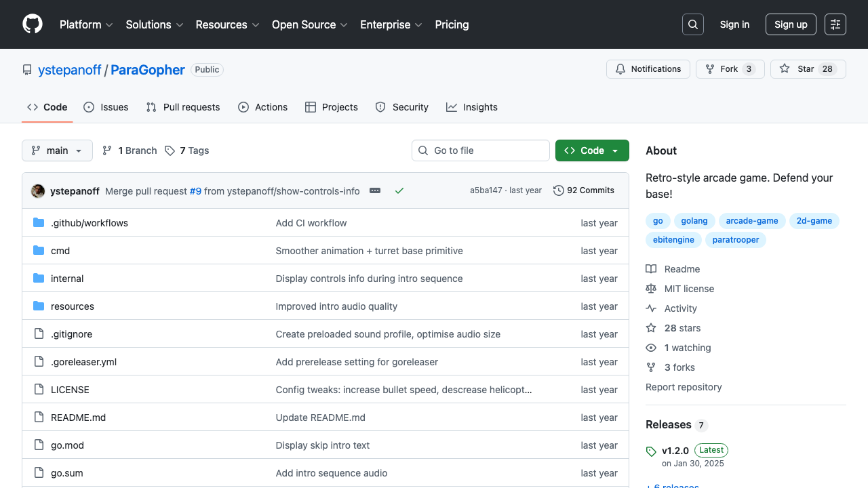
Task: Click the green commit status checkmark
Action: (x=399, y=190)
